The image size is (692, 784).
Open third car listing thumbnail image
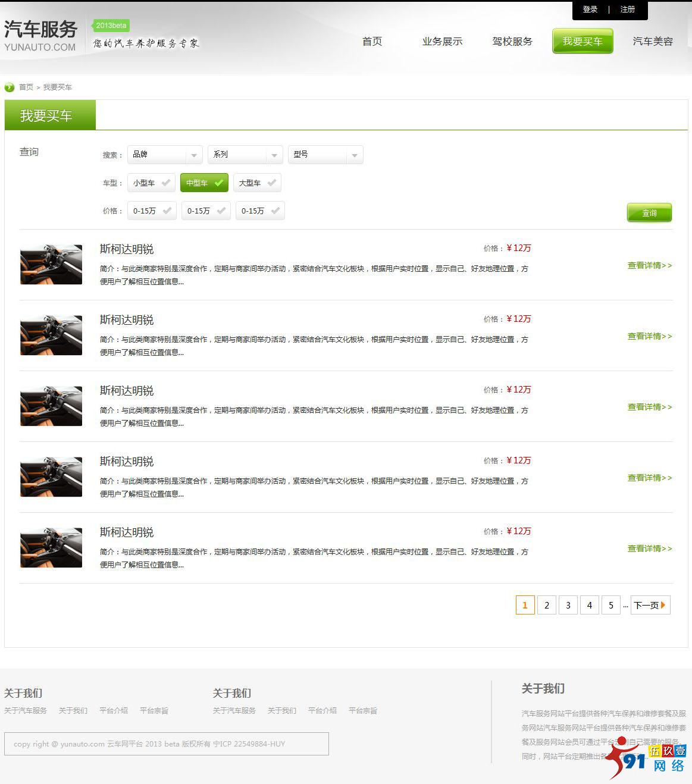tap(51, 406)
